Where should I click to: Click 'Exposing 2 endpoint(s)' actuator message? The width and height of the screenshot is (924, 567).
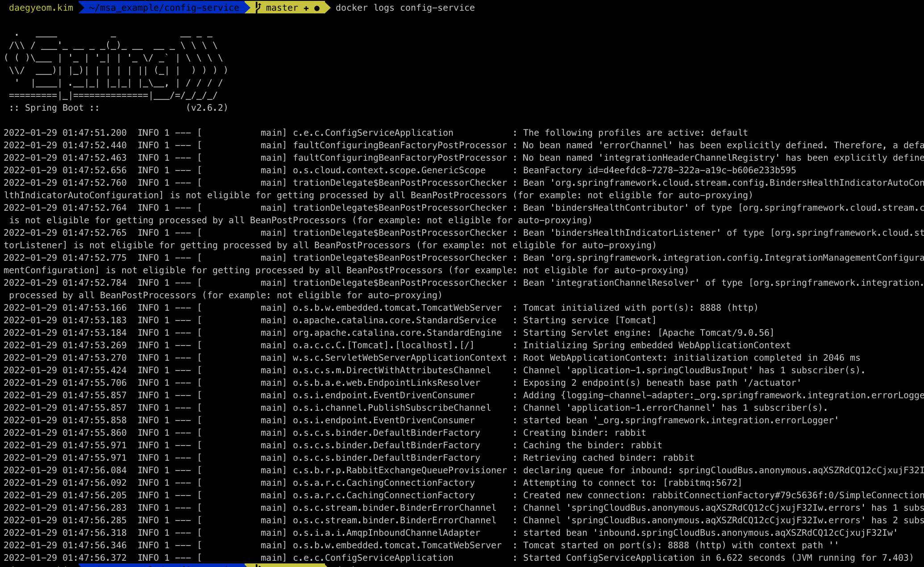pos(662,383)
